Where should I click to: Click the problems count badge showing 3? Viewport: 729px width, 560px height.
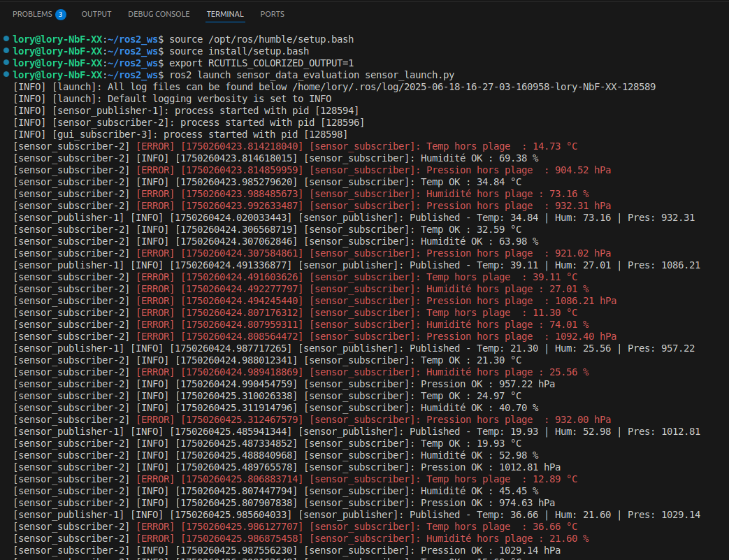coord(61,15)
